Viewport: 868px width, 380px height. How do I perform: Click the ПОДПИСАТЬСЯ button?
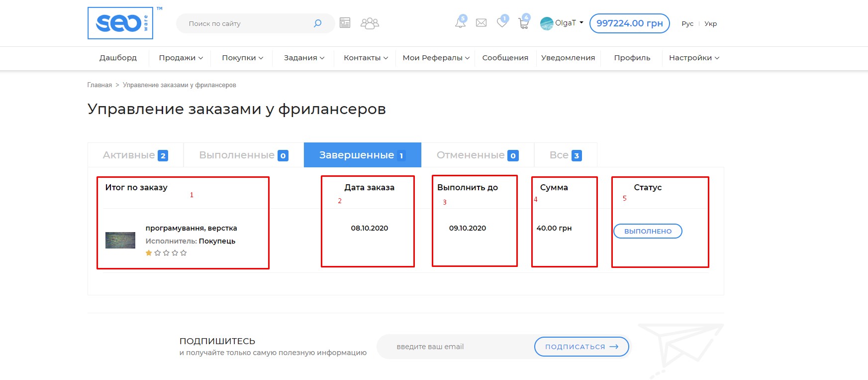(x=581, y=347)
